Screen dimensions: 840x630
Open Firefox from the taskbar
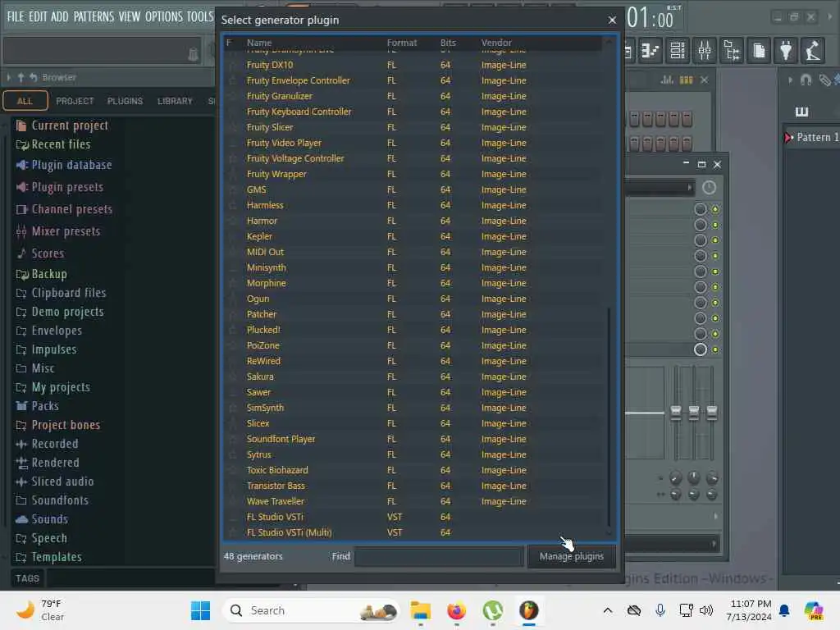pos(456,610)
